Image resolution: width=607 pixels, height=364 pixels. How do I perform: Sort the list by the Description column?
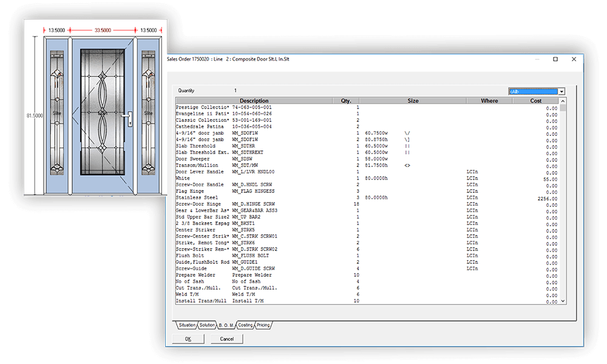point(254,101)
